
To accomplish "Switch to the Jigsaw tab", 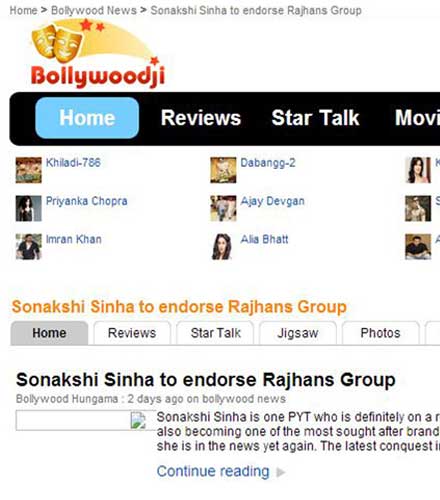I will coord(298,333).
